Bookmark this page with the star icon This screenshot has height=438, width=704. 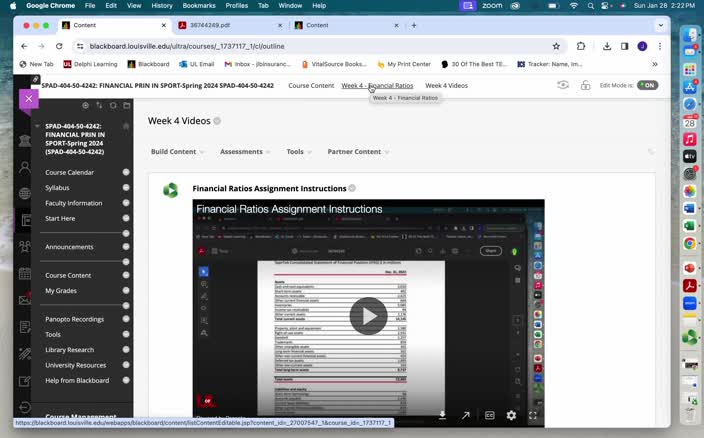556,46
